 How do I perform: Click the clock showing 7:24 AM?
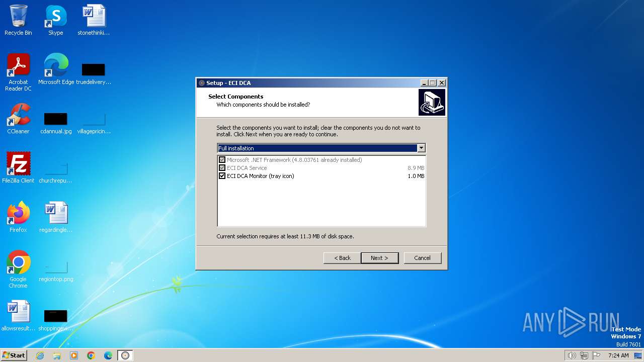(618, 355)
